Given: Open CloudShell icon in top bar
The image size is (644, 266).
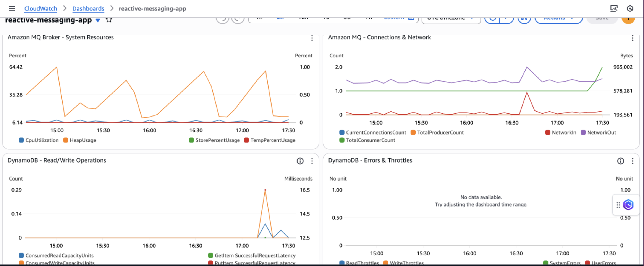Looking at the screenshot, I should 614,8.
